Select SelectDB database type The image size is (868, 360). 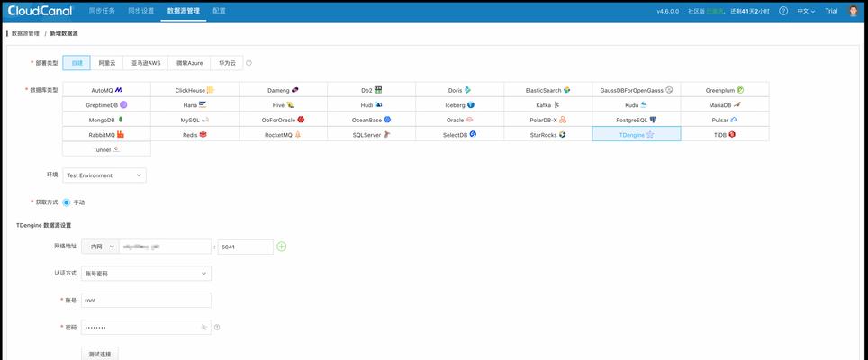click(459, 134)
